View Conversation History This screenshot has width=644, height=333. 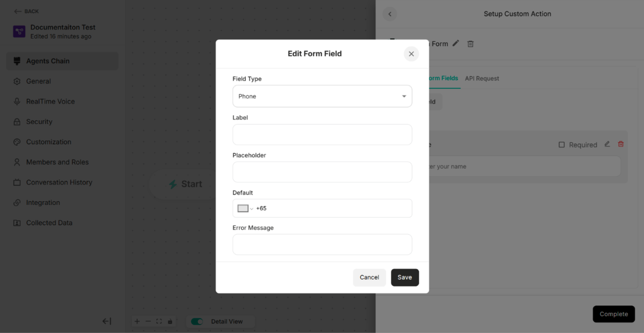(x=59, y=182)
